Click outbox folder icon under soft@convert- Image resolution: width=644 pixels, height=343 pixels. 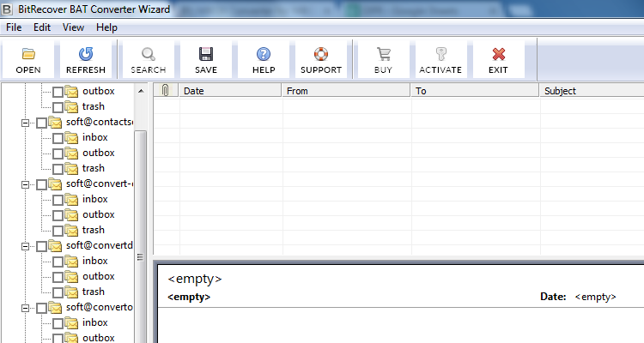71,215
